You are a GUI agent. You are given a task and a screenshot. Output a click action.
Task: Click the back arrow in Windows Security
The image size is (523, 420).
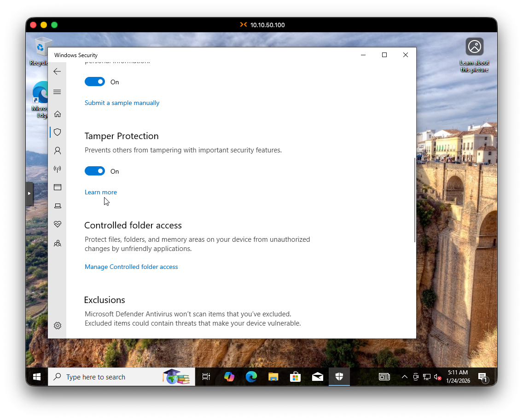coord(57,71)
